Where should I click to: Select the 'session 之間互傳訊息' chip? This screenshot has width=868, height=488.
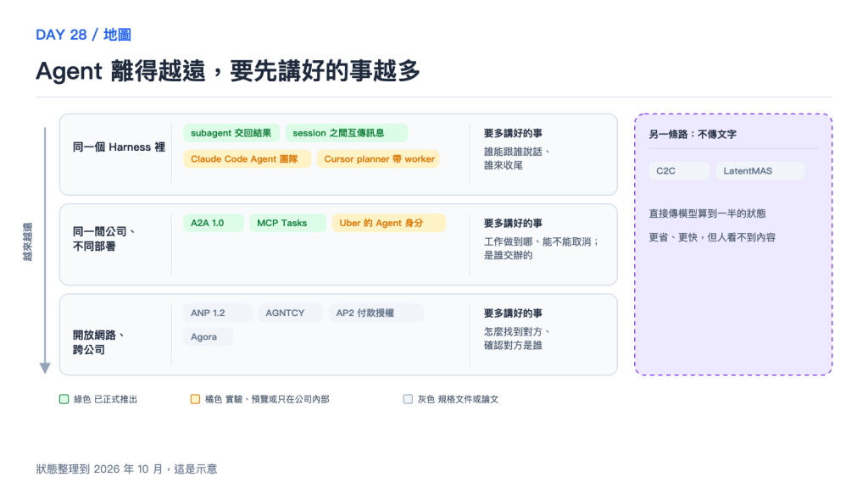[347, 133]
